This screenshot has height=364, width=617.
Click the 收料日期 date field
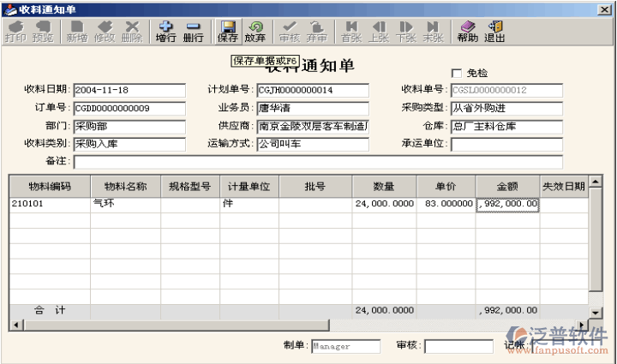pyautogui.click(x=129, y=91)
